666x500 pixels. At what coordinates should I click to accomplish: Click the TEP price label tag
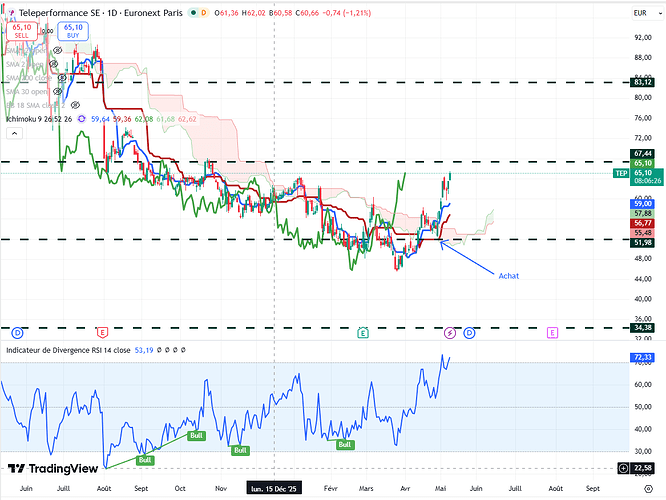pos(621,173)
